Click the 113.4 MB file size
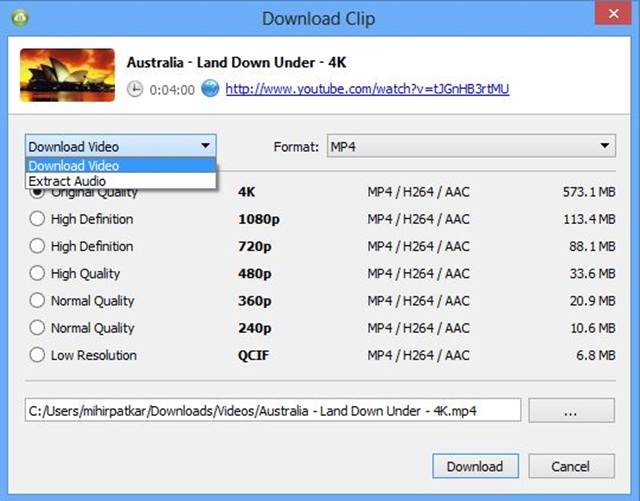Image resolution: width=640 pixels, height=501 pixels. tap(589, 219)
